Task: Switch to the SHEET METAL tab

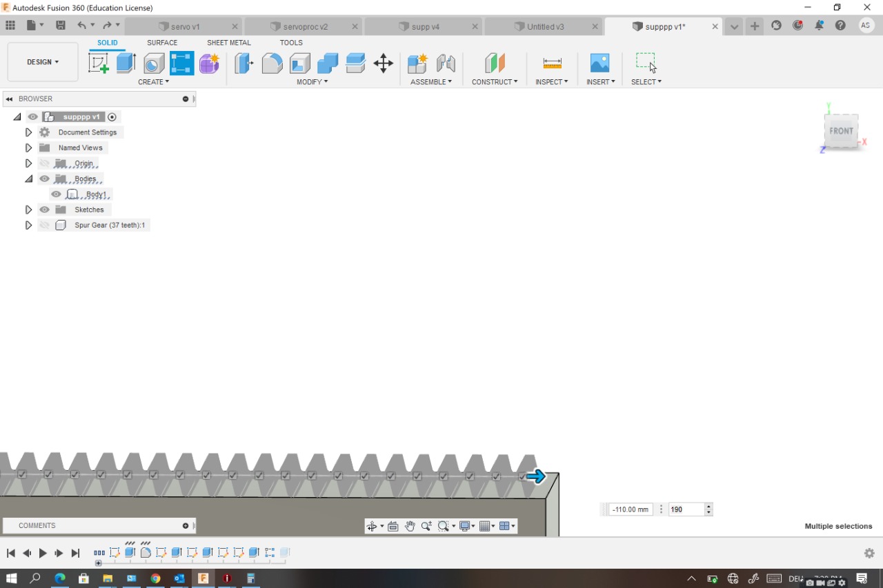Action: tap(229, 43)
